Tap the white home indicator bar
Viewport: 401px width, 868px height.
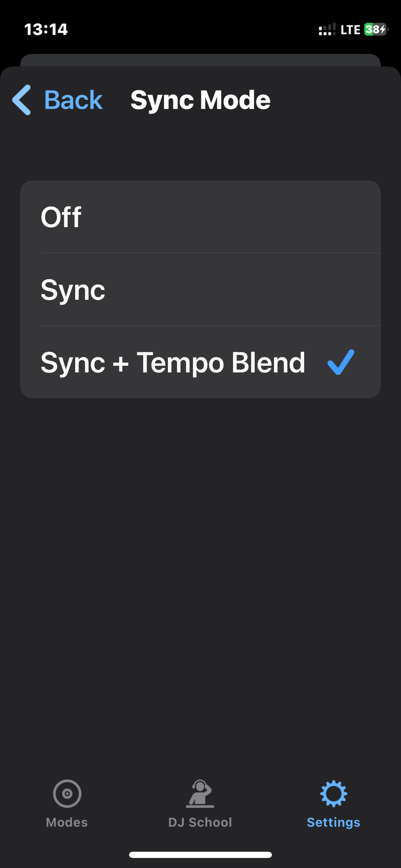(x=200, y=855)
